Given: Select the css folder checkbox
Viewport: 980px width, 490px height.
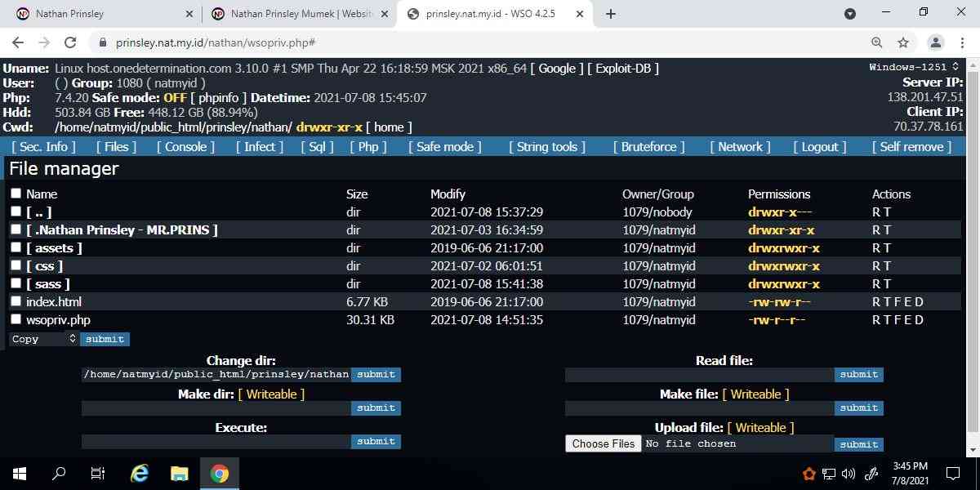Looking at the screenshot, I should tap(16, 265).
